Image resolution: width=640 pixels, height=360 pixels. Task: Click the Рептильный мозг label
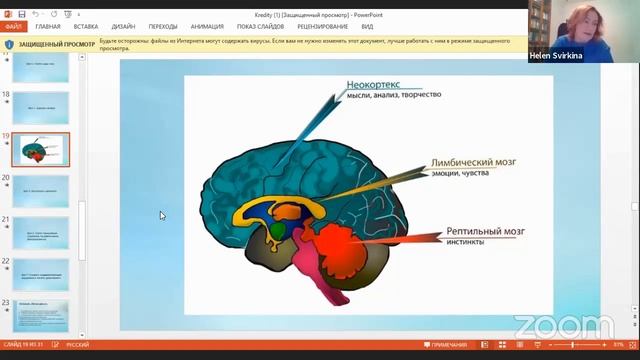(x=486, y=231)
